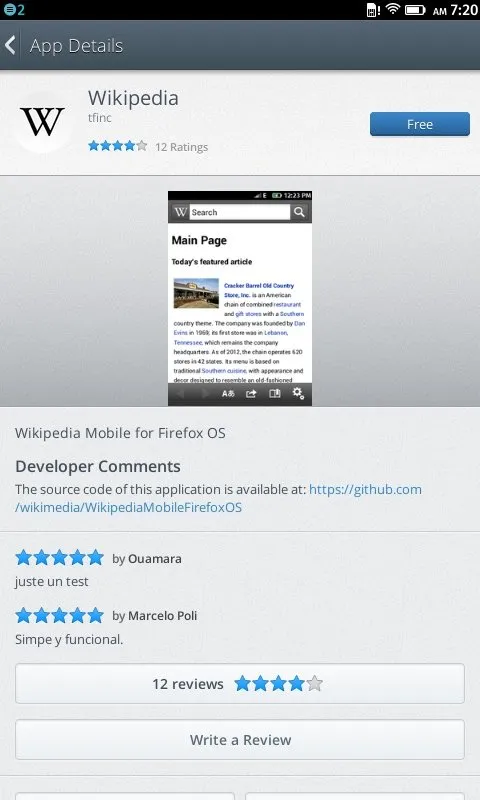The width and height of the screenshot is (480, 800).
Task: Tap 'App Details' header title
Action: 76,45
